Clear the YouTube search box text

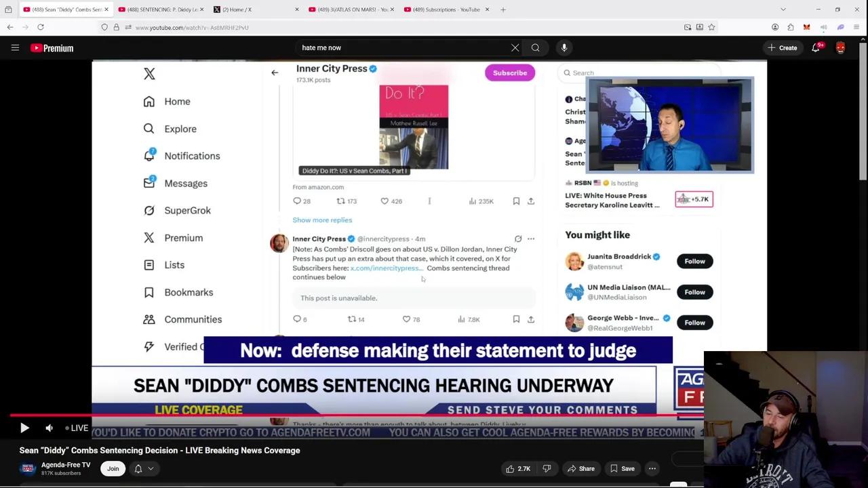click(515, 47)
